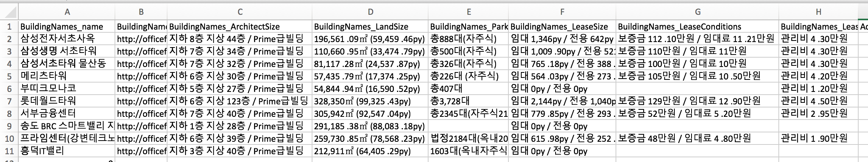Click cell 흥덕IT밸리

click(x=67, y=151)
